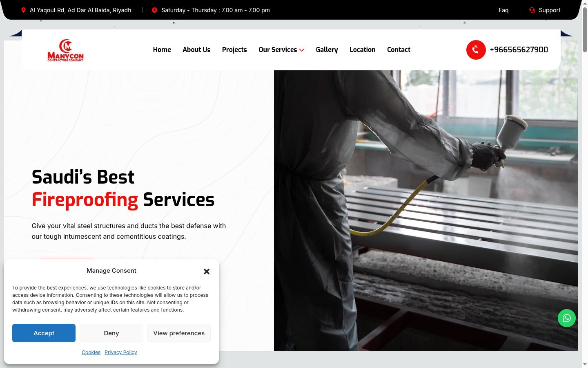Click the scrollbar up arrow

click(585, 3)
